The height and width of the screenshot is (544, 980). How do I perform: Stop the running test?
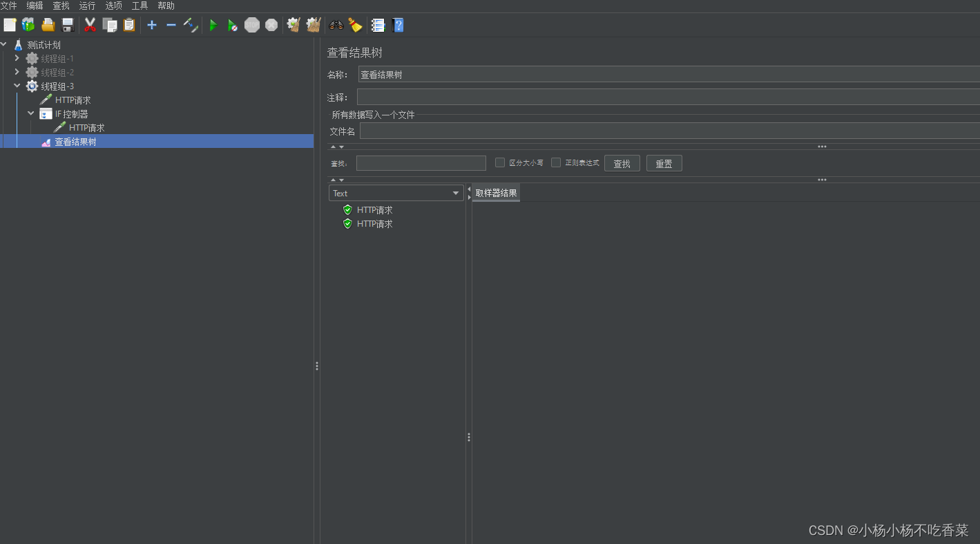(x=252, y=26)
